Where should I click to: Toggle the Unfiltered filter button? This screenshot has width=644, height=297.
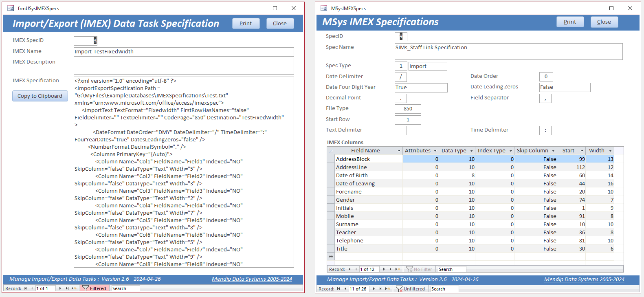pyautogui.click(x=410, y=289)
